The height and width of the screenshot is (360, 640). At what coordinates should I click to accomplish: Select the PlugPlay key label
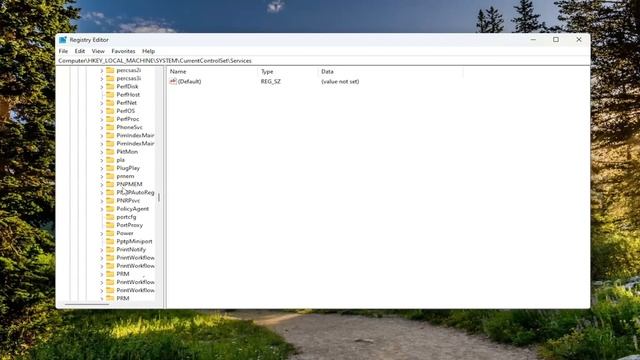128,168
